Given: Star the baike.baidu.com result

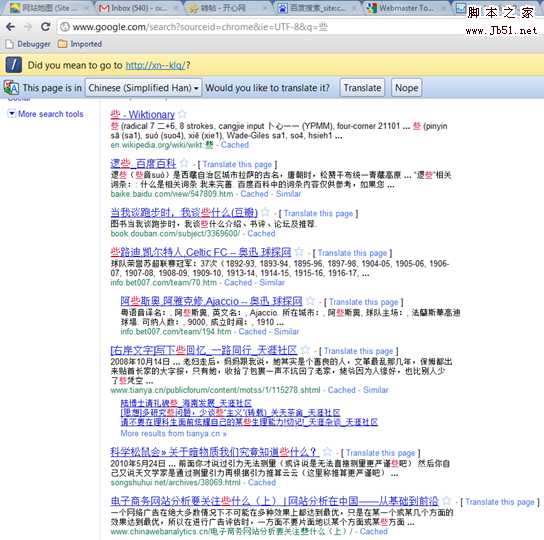Looking at the screenshot, I should 184,163.
